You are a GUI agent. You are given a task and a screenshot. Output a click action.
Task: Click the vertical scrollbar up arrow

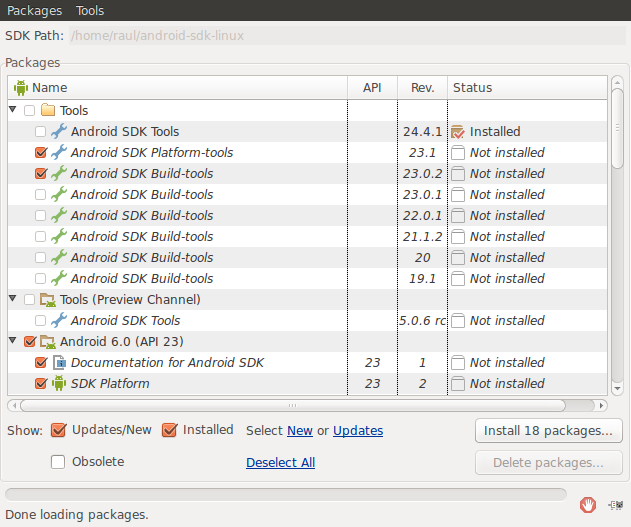(617, 82)
